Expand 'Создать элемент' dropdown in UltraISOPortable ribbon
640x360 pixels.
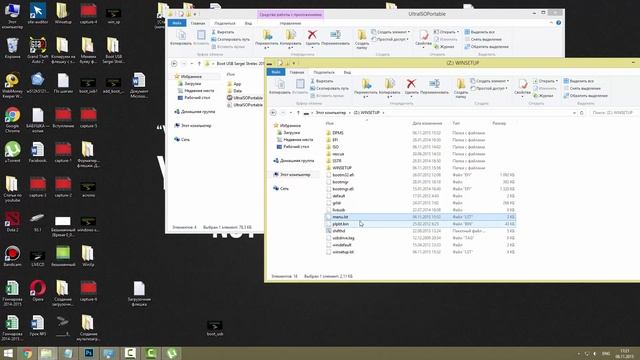point(409,32)
